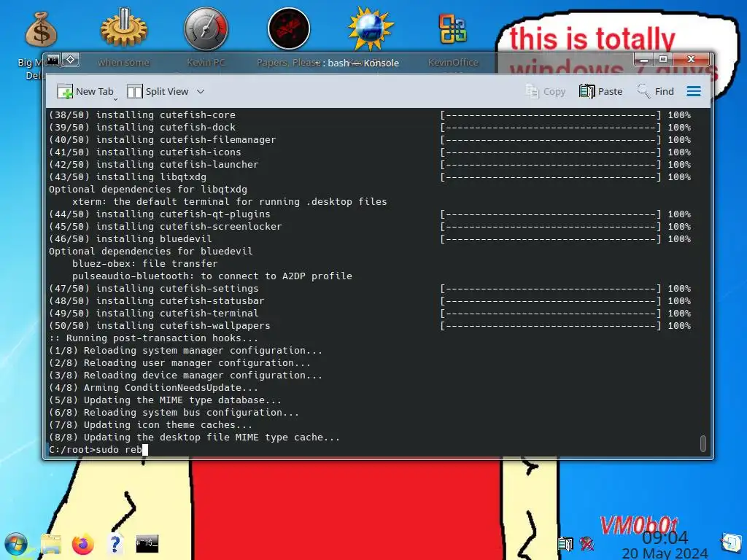Viewport: 747px width, 560px height.
Task: Click Konsole's window menu icon in title bar
Action: pos(53,60)
